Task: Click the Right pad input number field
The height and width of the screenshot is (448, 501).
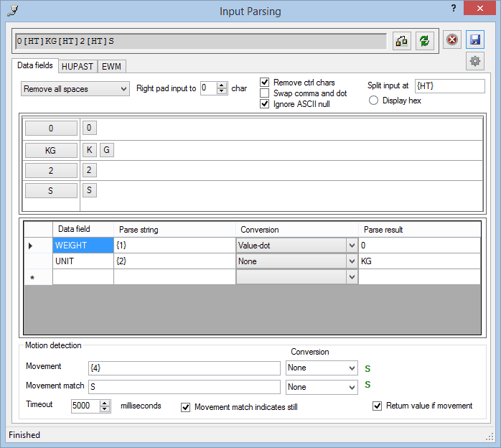Action: [x=208, y=88]
